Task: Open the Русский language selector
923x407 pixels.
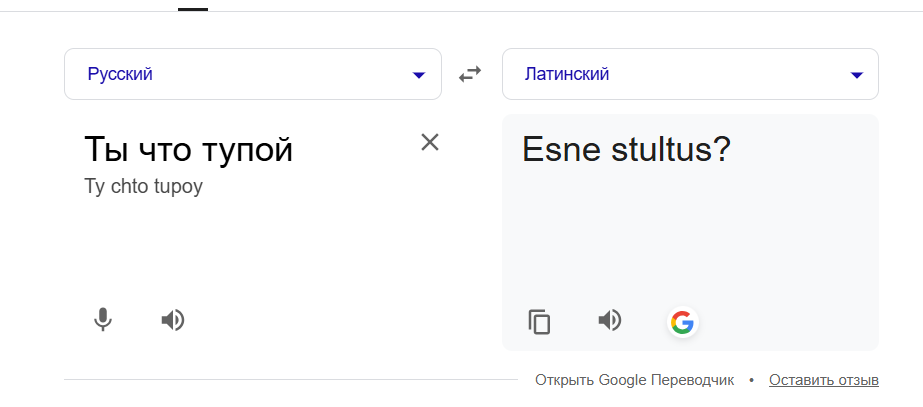Action: [120, 74]
